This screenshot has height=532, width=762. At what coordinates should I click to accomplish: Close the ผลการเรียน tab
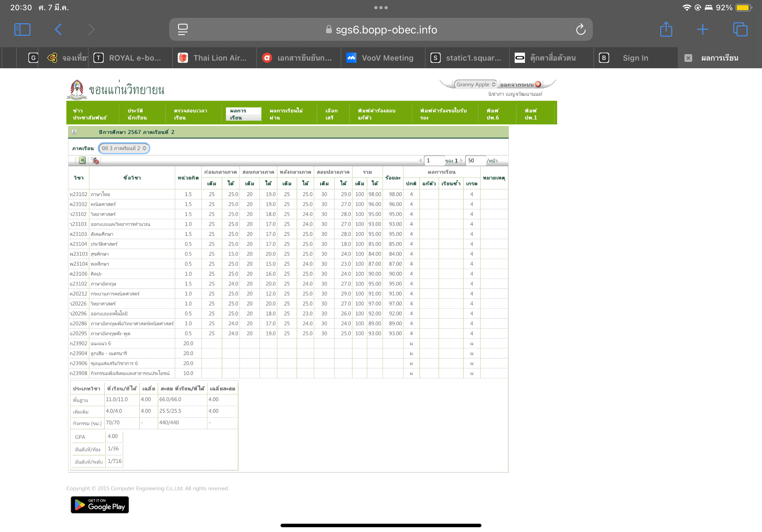click(688, 58)
